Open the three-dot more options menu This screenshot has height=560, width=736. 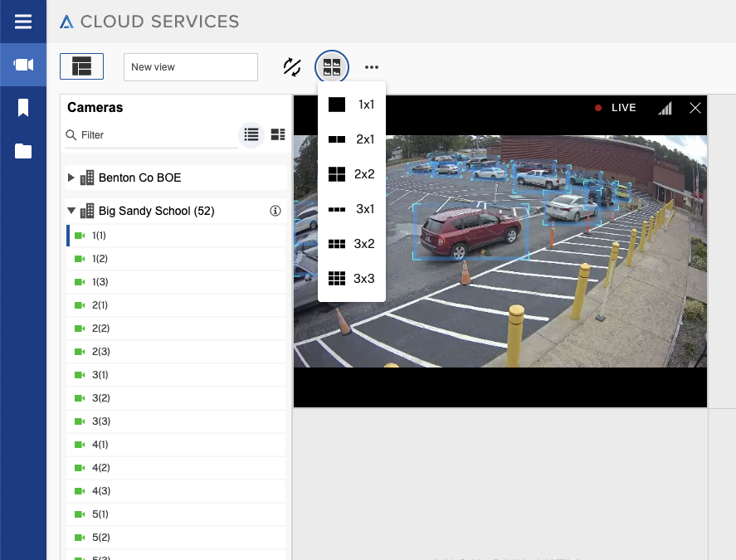(x=371, y=67)
